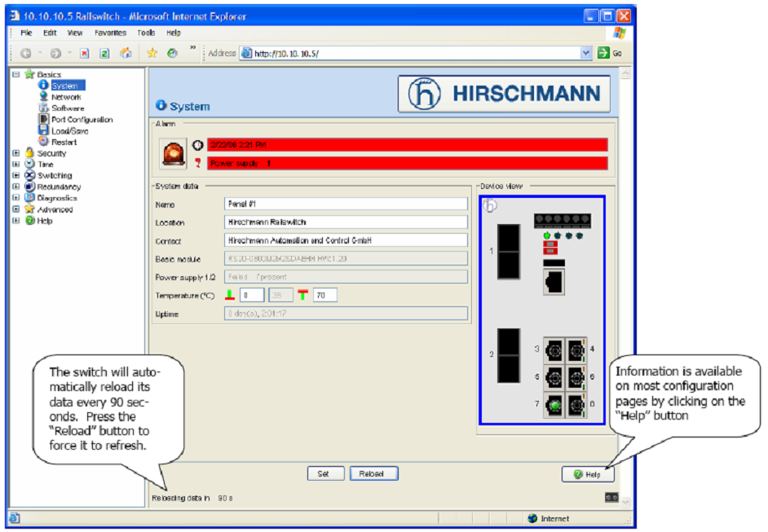Open the Tools menu
Viewport: 768px width, 532px height.
[x=146, y=33]
